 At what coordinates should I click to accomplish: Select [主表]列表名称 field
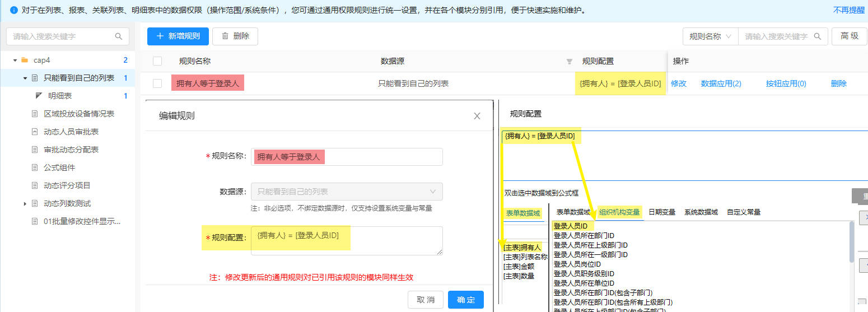tap(525, 257)
